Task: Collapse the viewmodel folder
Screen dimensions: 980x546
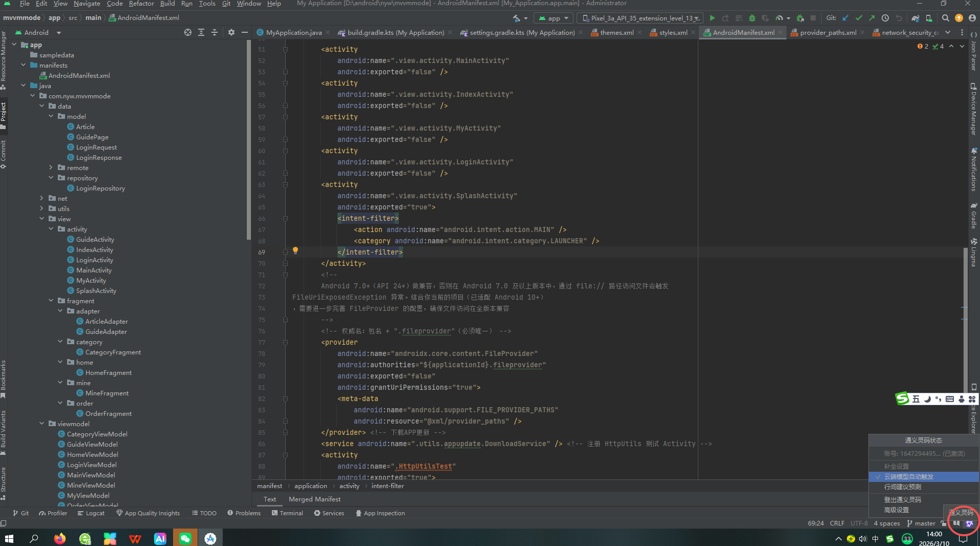Action: (x=42, y=424)
